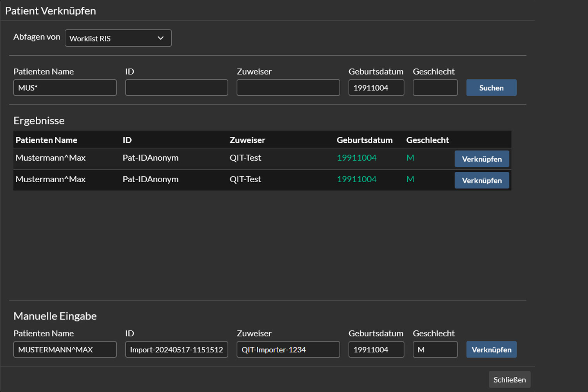Viewport: 588px width, 392px height.
Task: Click the MUSTERMANN^MAX manual name field
Action: click(x=65, y=349)
